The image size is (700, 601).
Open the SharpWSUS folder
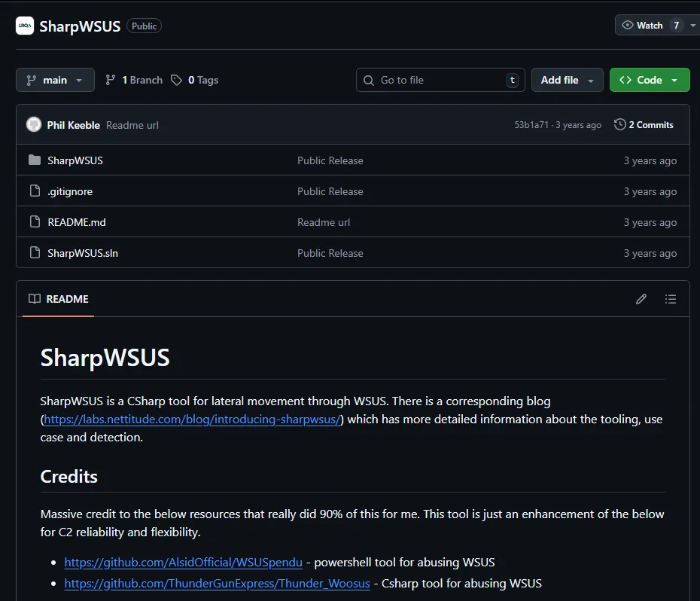(x=75, y=160)
